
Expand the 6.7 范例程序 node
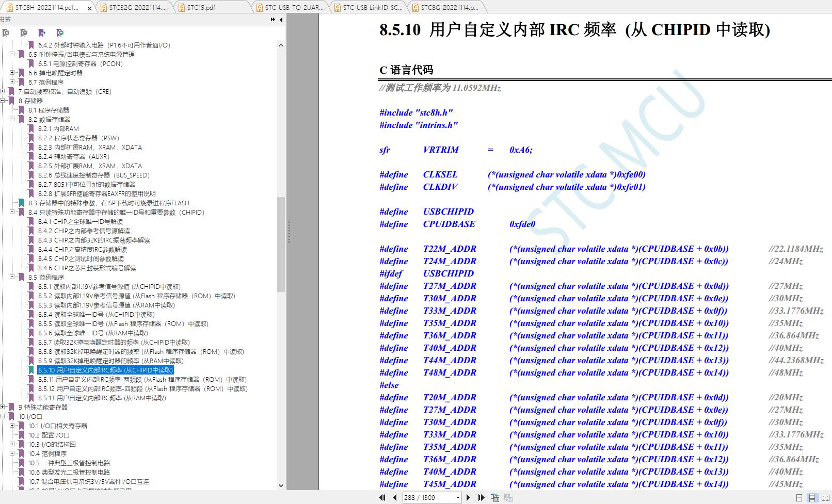[12, 82]
